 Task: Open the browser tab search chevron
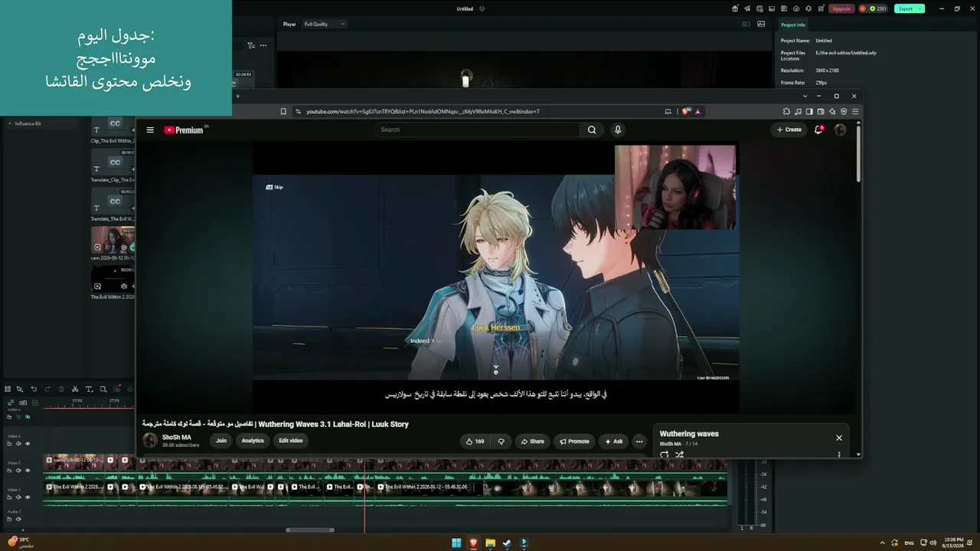click(x=805, y=96)
